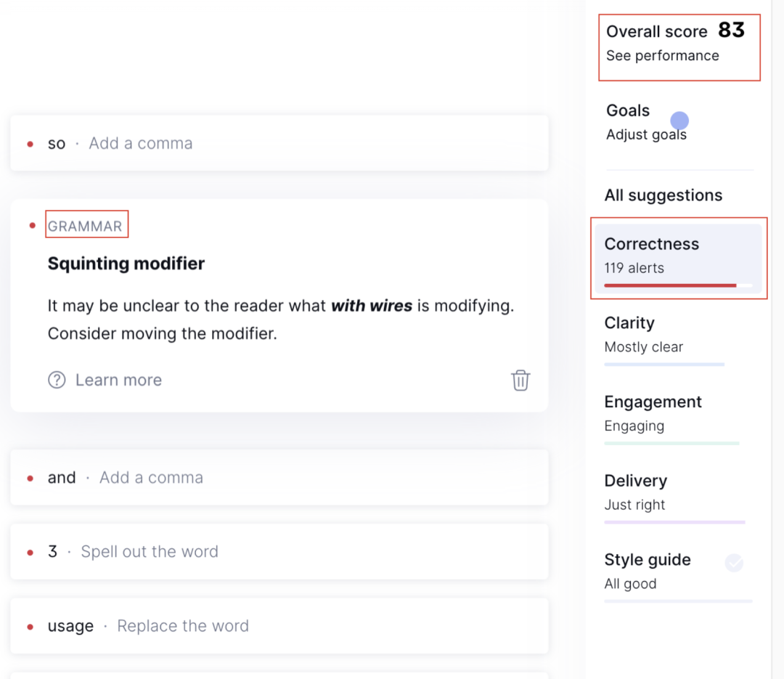Screen dimensions: 784x679
Task: Click the blue Goals indicator dot
Action: click(x=679, y=121)
